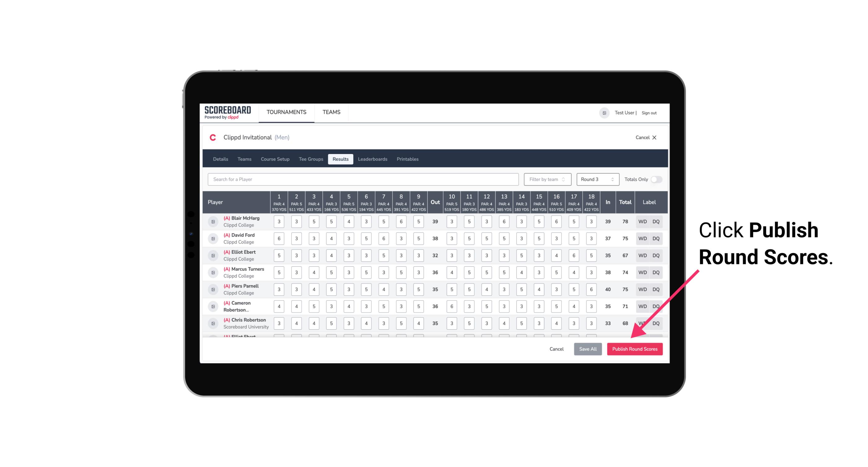The image size is (868, 467).
Task: Open the Round 3 dropdown selector
Action: click(596, 179)
